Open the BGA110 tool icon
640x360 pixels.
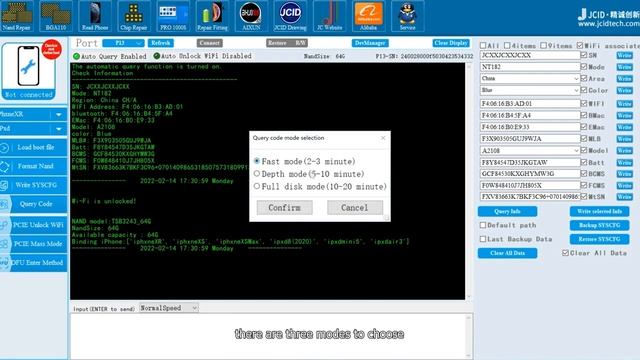(56, 16)
